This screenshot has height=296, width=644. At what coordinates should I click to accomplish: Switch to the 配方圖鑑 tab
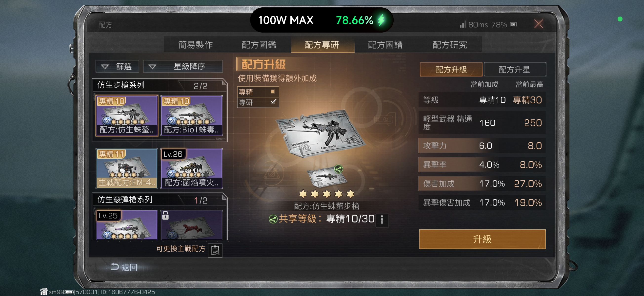259,45
